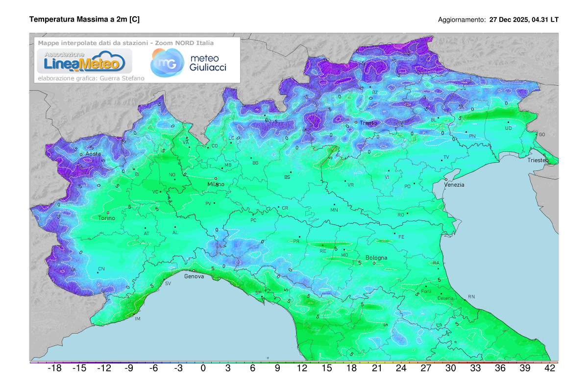Click the Aosta city marker
Viewport: 588px width, 387px height.
81,155
